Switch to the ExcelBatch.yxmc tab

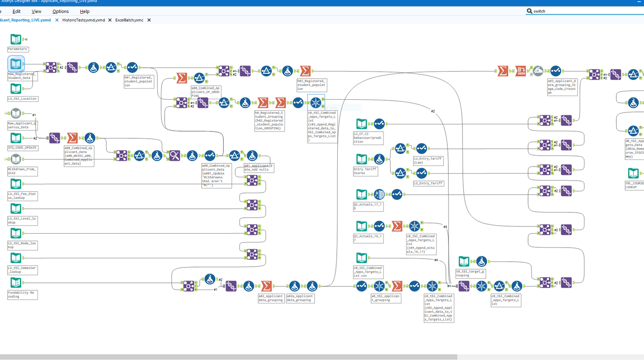129,20
